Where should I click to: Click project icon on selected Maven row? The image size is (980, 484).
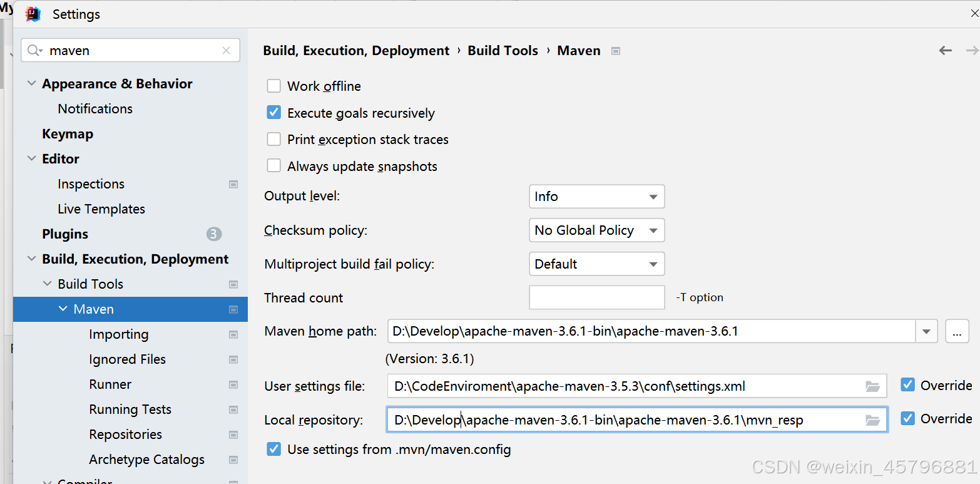click(233, 309)
